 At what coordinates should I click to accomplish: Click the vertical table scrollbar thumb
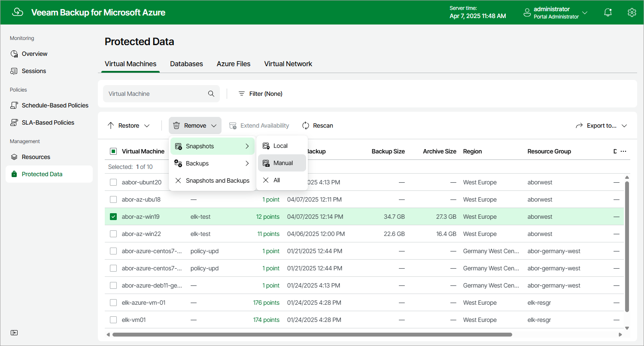point(627,246)
